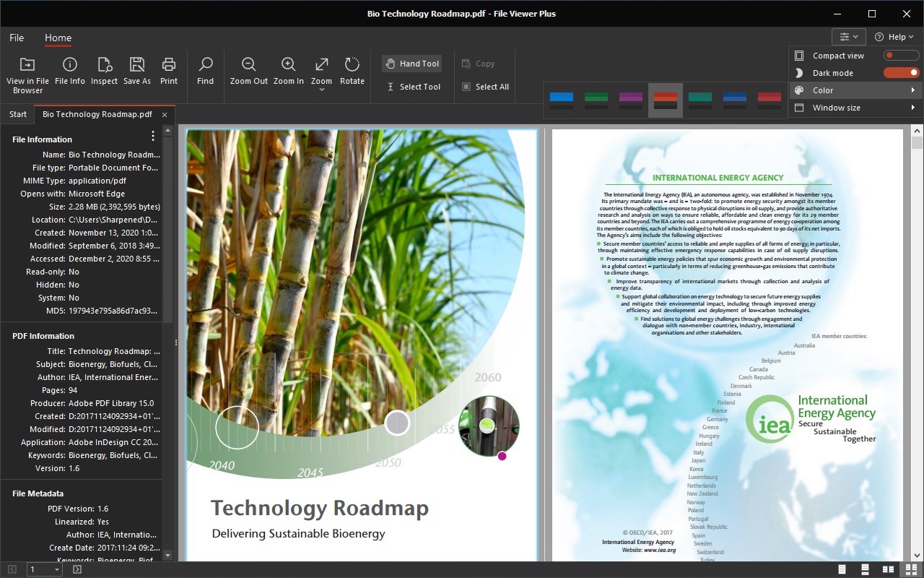Click the '2.28 MB (2,392,595 bytes)' size

(x=114, y=207)
